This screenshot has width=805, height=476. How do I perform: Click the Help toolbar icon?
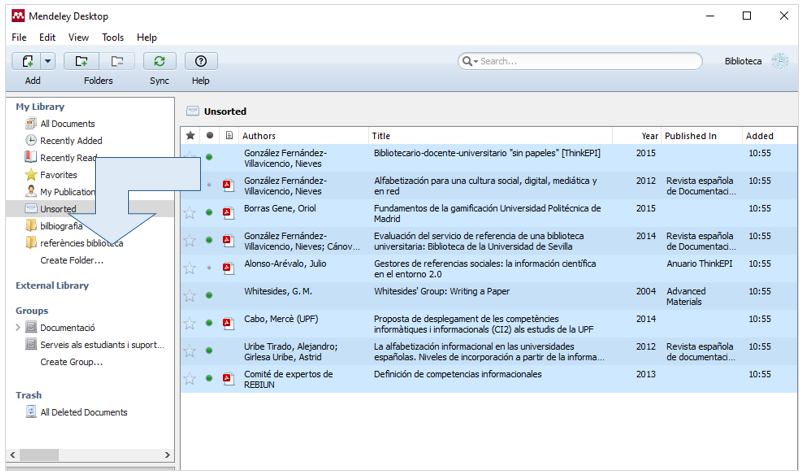coord(201,61)
